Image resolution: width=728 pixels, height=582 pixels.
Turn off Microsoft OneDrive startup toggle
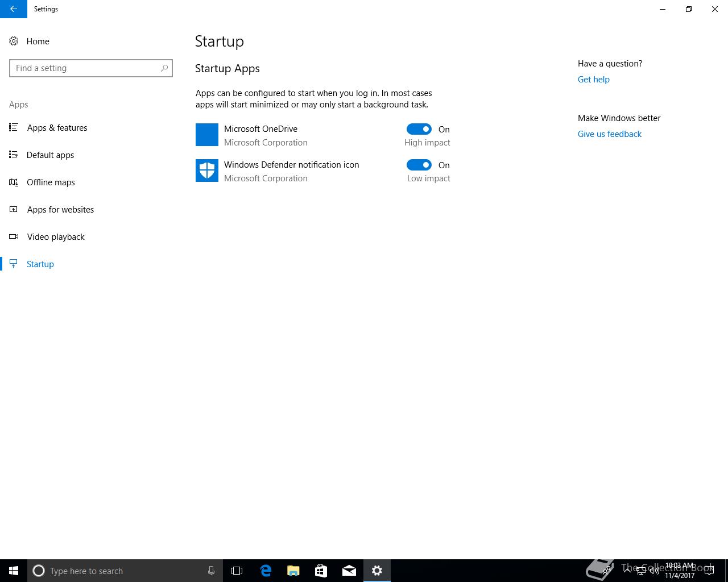(x=419, y=129)
